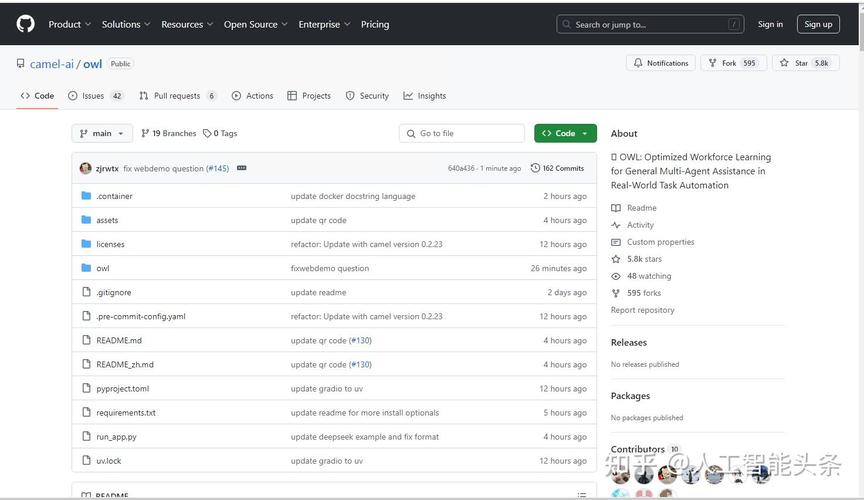Click the README_zh.md file icon
864x500 pixels.
click(86, 364)
